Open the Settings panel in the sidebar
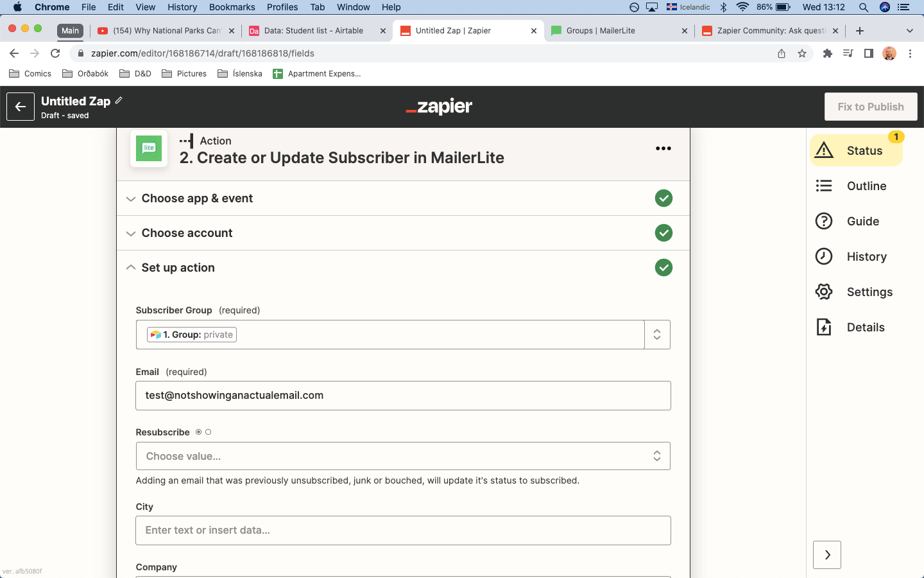924x578 pixels. (x=854, y=292)
